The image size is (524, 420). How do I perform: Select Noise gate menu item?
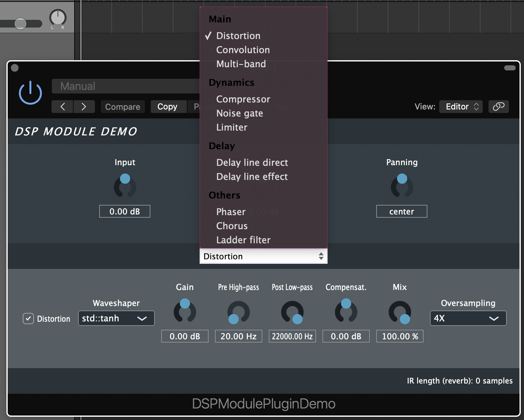point(264,113)
